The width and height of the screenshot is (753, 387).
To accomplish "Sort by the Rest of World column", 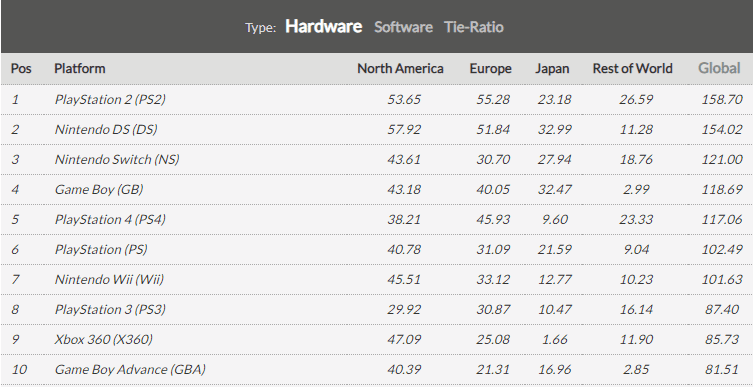I will coord(632,69).
